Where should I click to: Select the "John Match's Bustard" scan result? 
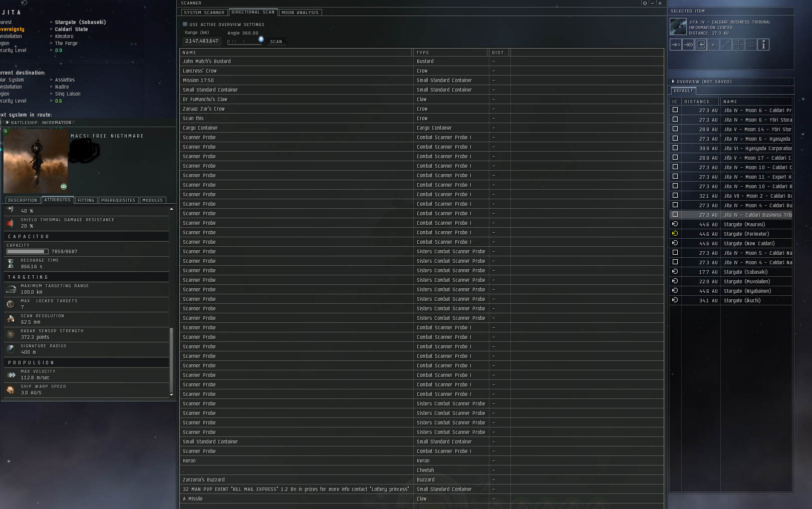422,61
